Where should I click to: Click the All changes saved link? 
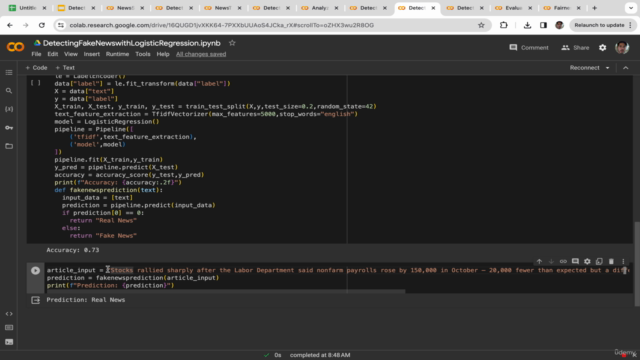click(201, 54)
